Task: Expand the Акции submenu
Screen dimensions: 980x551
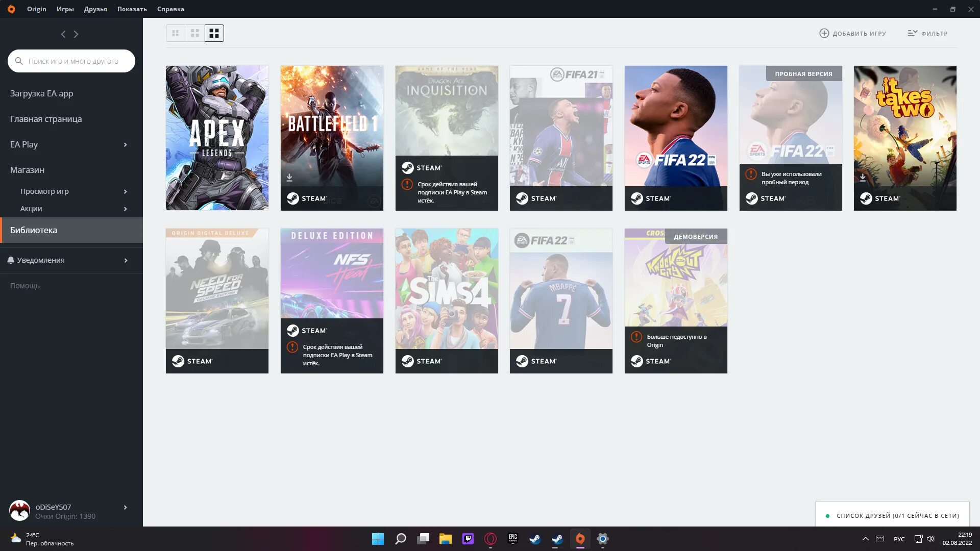Action: click(126, 209)
